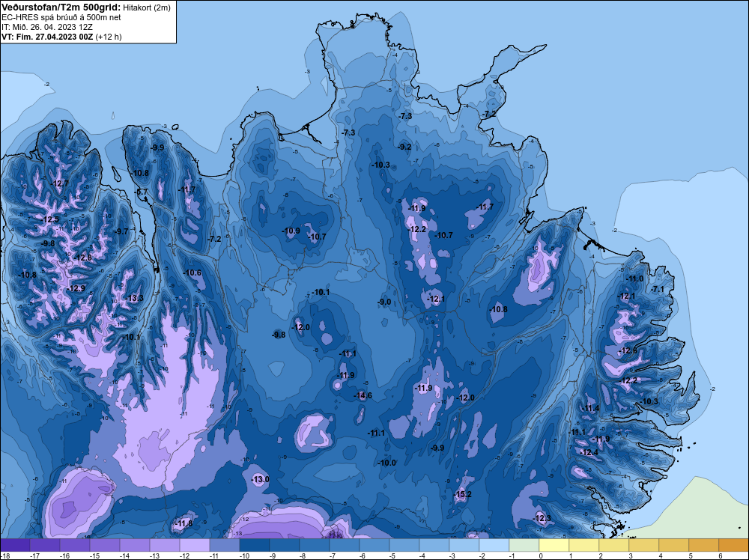The height and width of the screenshot is (560, 749).
Task: Click the -11.0 temperature label
Action: coord(634,279)
